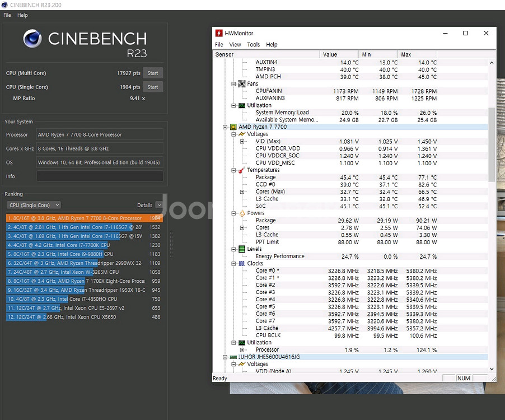
Task: Collapse the Levels node
Action: 233,249
